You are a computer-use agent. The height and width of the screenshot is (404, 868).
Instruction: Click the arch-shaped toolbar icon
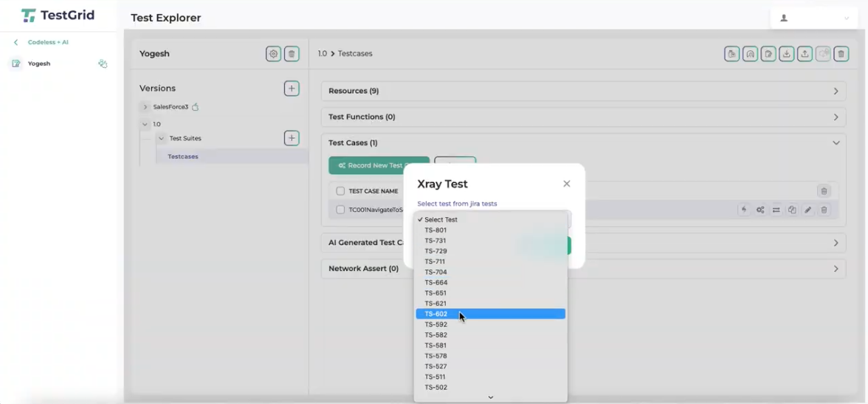[x=750, y=54]
